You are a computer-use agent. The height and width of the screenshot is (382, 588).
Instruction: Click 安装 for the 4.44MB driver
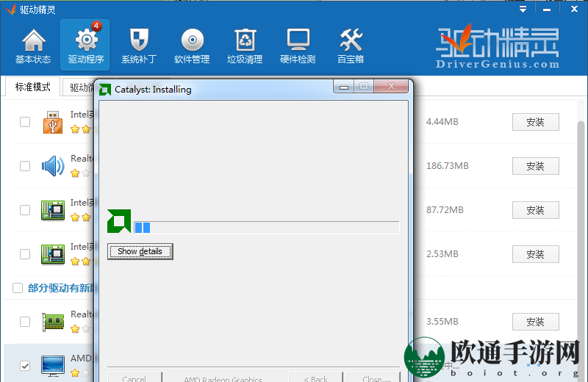(x=536, y=122)
